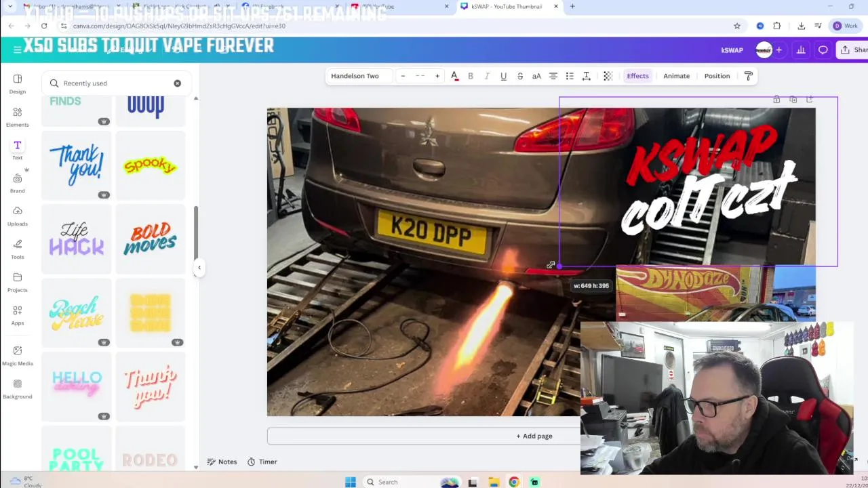
Task: Collapse the side panel with arrow handle
Action: (199, 268)
